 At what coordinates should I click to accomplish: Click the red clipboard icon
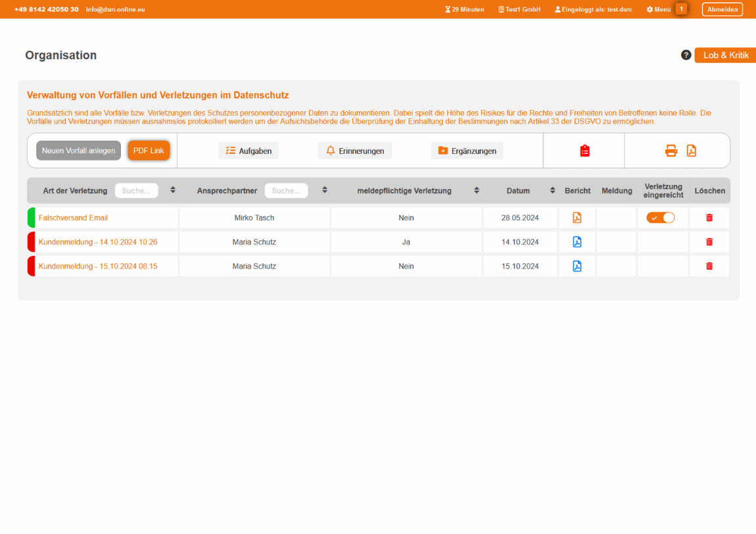[584, 151]
